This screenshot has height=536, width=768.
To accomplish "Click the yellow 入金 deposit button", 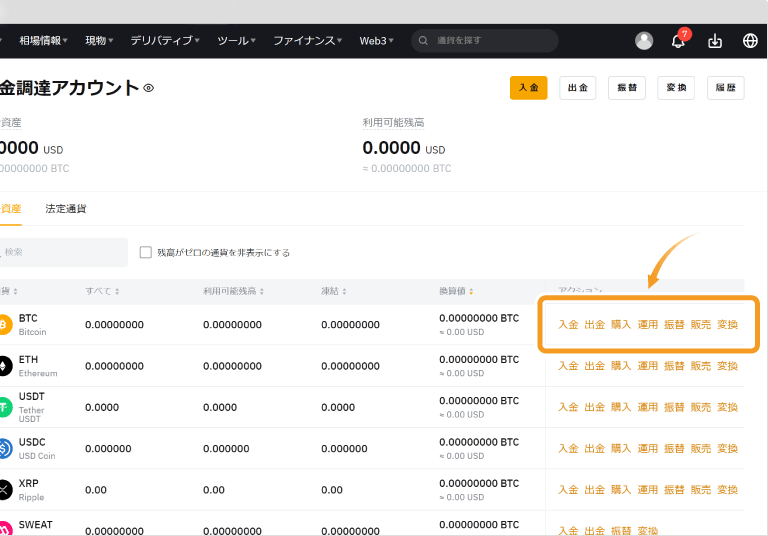I will point(528,88).
